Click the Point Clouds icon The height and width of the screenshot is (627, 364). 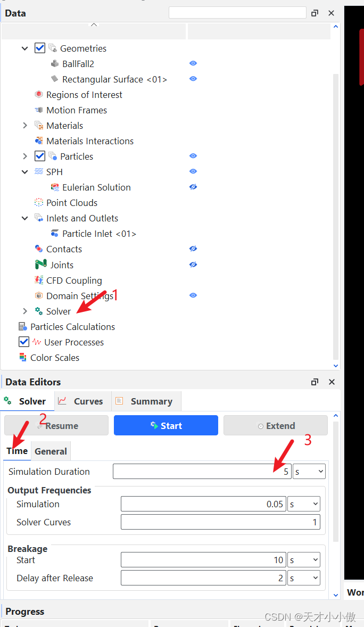(x=39, y=202)
